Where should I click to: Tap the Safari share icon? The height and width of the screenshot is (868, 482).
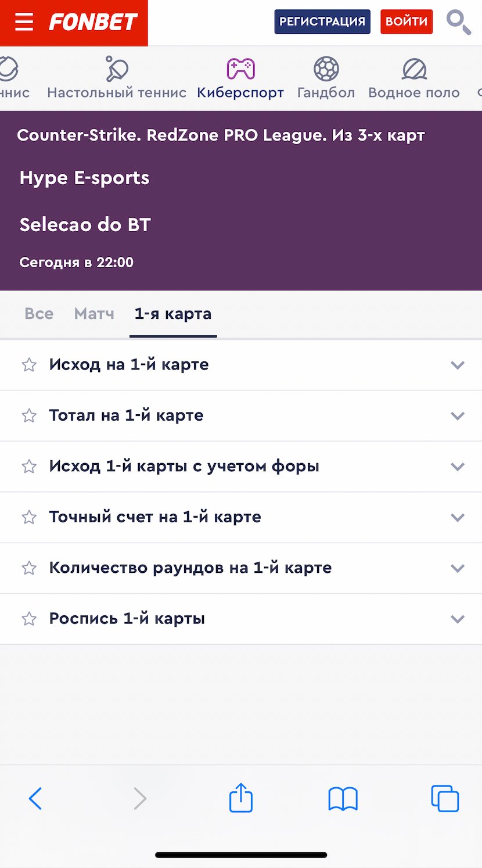[240, 798]
